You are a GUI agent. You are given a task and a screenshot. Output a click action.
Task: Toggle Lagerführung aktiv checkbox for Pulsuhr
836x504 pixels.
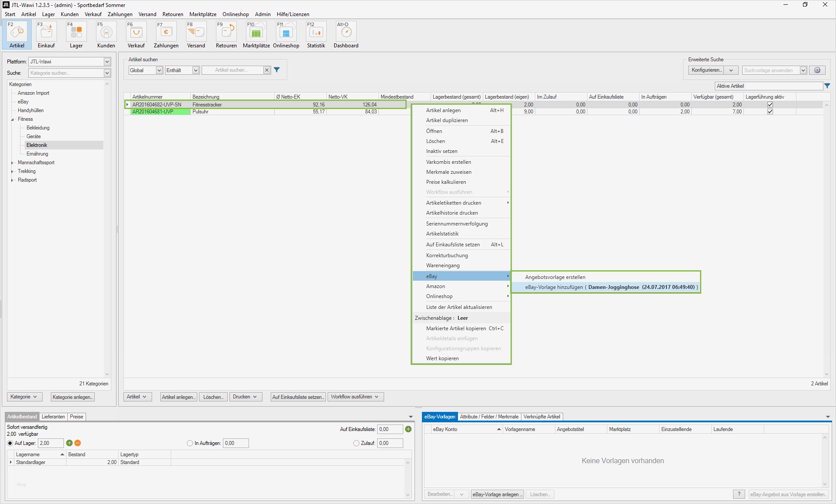click(770, 112)
